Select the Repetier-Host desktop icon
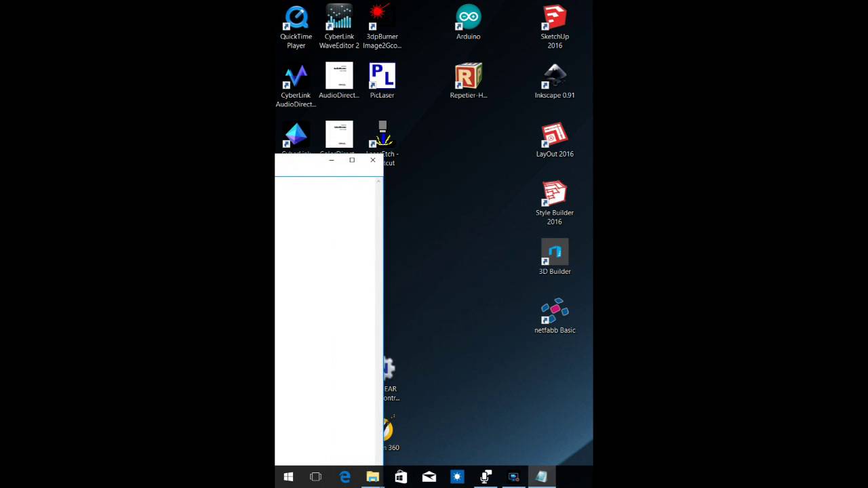This screenshot has height=488, width=868. coord(469,81)
